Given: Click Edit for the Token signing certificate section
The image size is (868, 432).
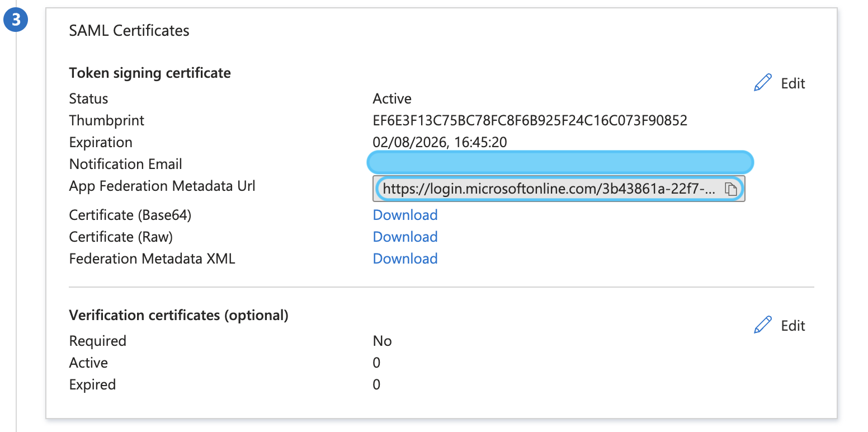Looking at the screenshot, I should [780, 83].
